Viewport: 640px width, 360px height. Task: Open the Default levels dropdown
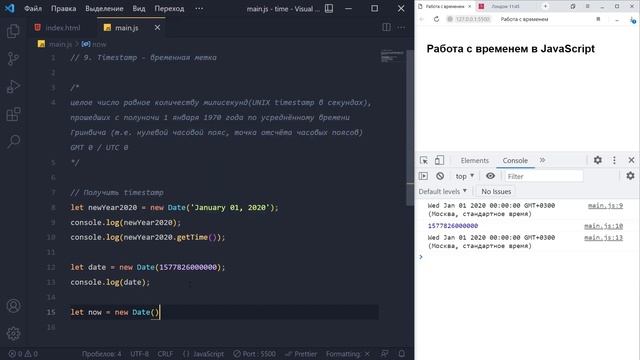[x=442, y=191]
